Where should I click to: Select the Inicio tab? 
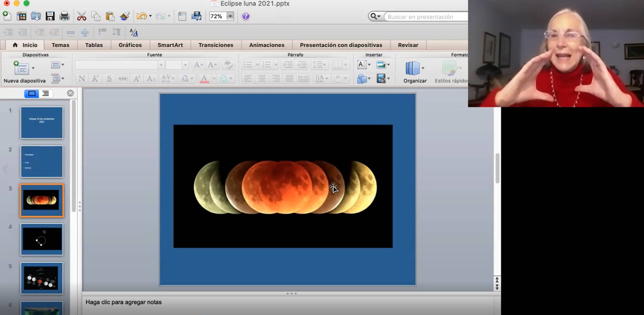25,45
